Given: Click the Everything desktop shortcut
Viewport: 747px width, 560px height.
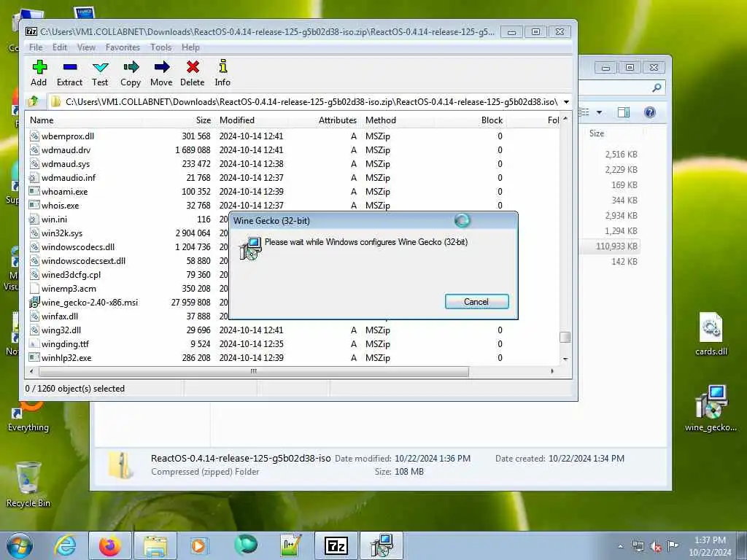Looking at the screenshot, I should point(28,418).
